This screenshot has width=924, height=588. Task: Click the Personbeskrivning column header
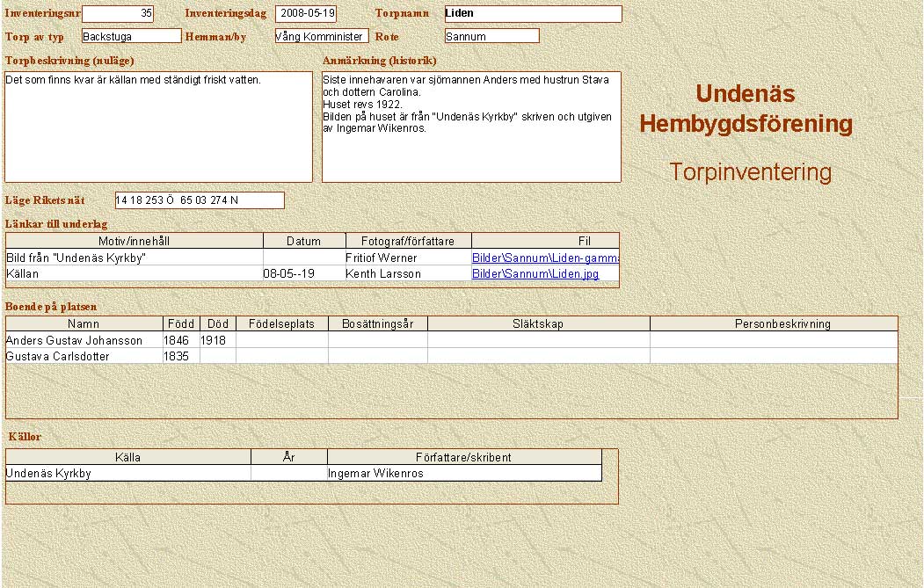[x=782, y=323]
